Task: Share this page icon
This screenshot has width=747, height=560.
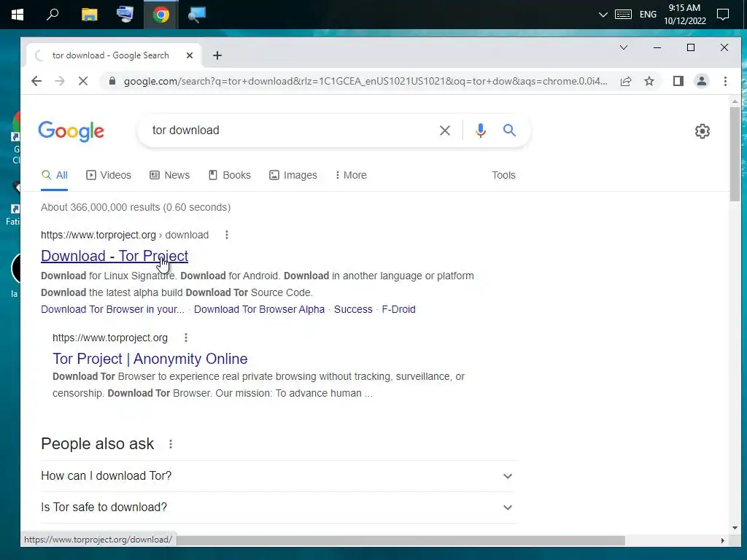Action: [626, 82]
